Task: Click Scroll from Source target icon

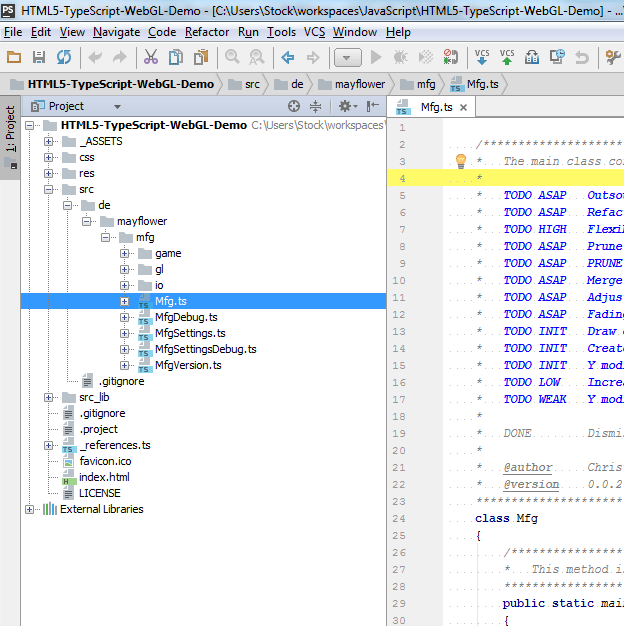Action: (x=294, y=106)
